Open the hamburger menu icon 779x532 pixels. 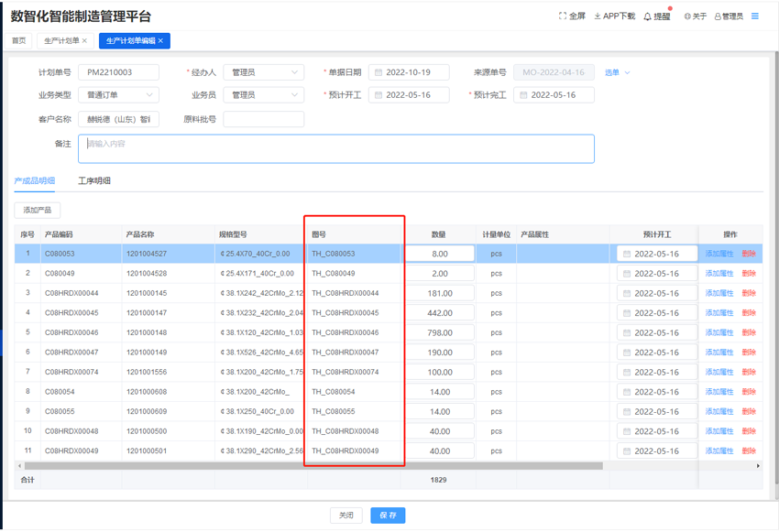point(754,16)
